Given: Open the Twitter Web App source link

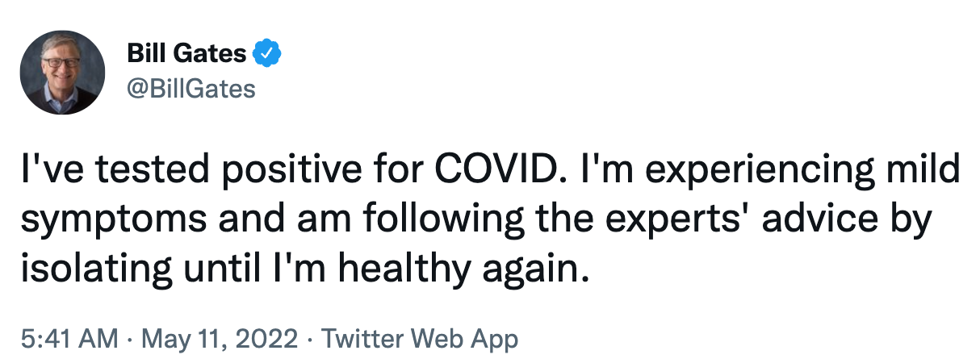Looking at the screenshot, I should [420, 339].
